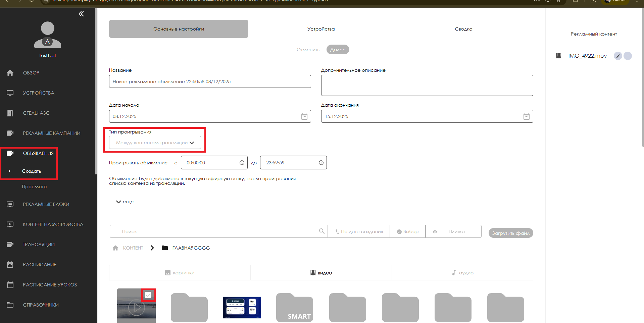Click clock icon in start time field
The image size is (644, 323).
pyautogui.click(x=242, y=163)
